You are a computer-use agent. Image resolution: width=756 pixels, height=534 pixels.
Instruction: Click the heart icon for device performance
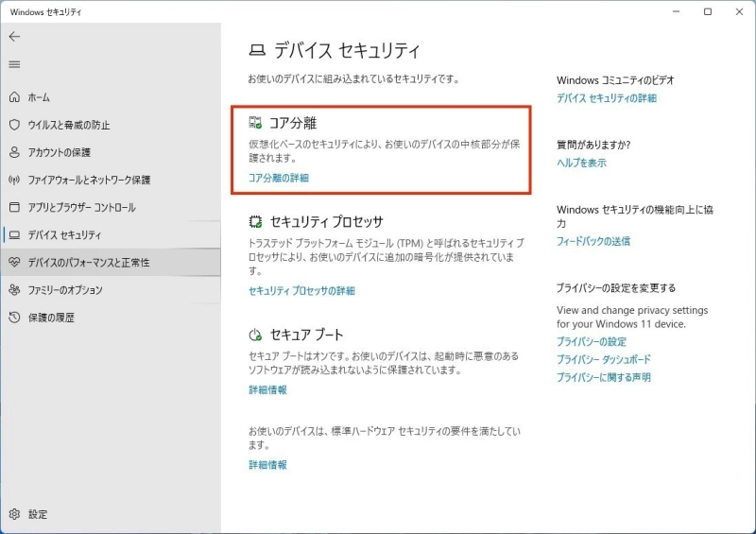[x=14, y=262]
